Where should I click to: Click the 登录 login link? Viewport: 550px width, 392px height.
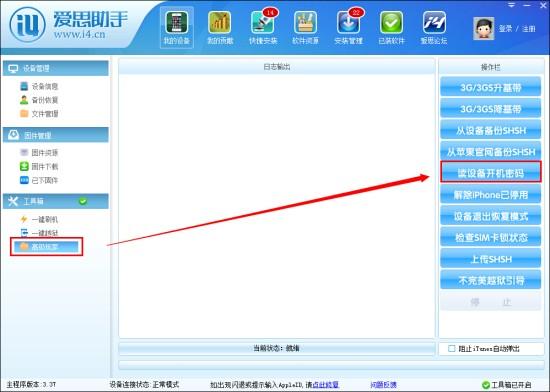[x=505, y=29]
